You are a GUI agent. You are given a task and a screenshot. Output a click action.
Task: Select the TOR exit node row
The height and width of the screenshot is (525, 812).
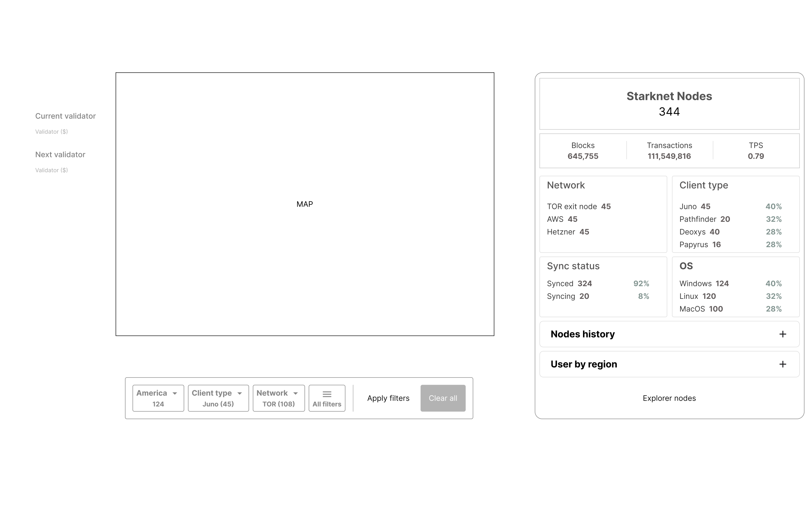coord(579,206)
